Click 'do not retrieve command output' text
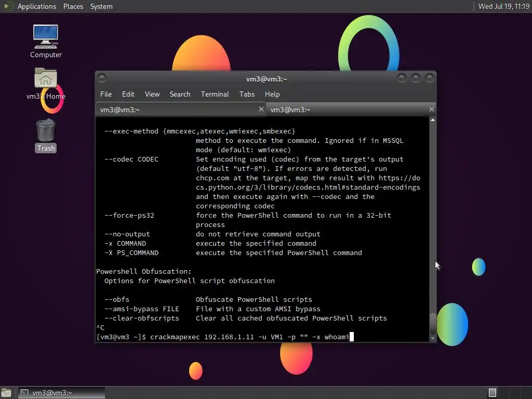The height and width of the screenshot is (399, 532). pyautogui.click(x=258, y=234)
